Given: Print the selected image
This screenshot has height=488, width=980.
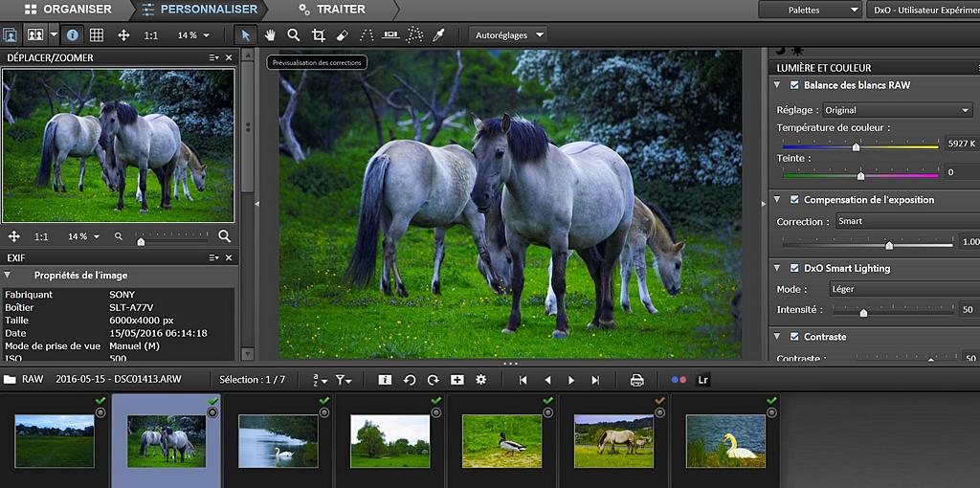Looking at the screenshot, I should tap(636, 380).
